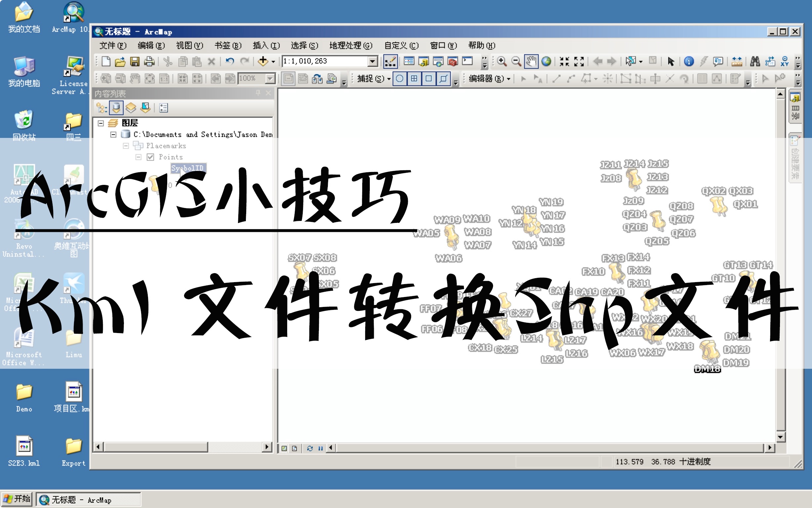Click the Go To XY icon

(x=785, y=61)
